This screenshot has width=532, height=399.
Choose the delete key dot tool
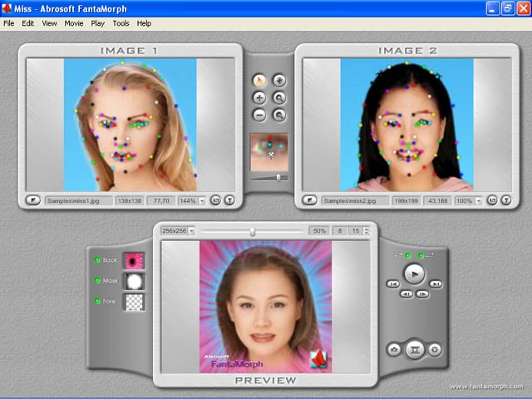point(259,115)
